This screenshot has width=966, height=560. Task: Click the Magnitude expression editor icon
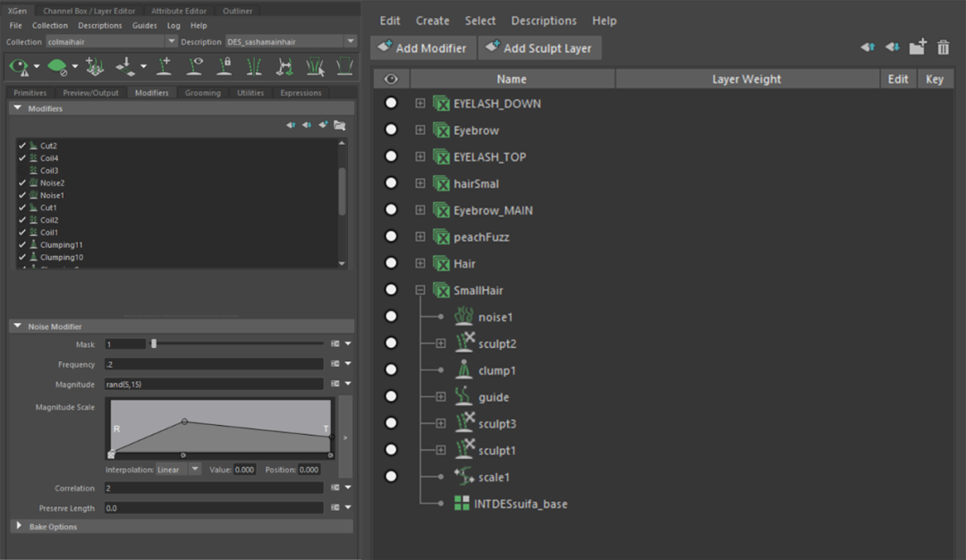click(335, 384)
